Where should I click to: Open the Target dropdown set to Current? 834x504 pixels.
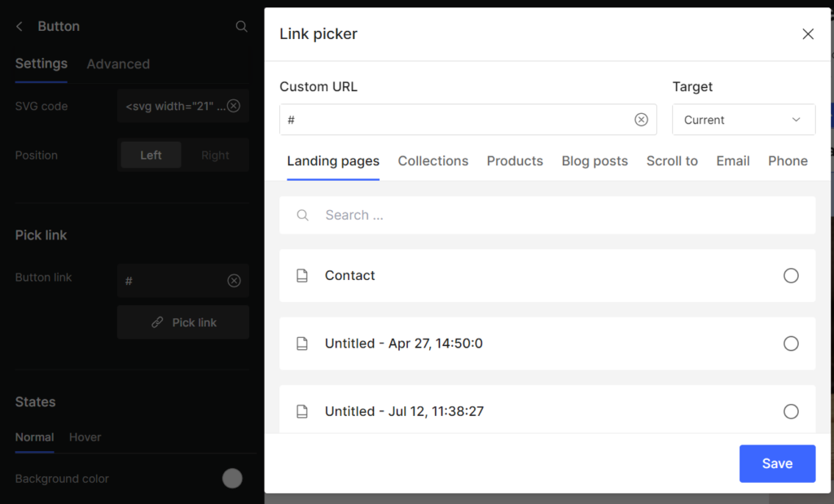pos(743,120)
